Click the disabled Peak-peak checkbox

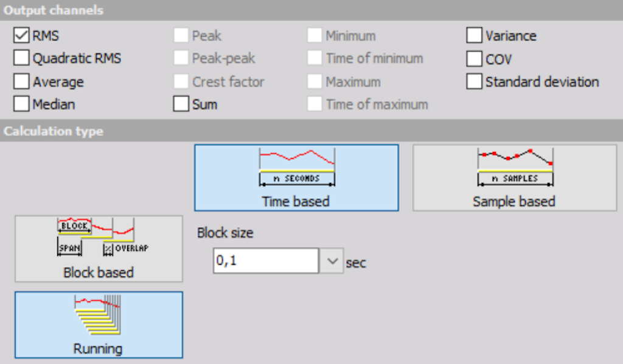click(181, 58)
